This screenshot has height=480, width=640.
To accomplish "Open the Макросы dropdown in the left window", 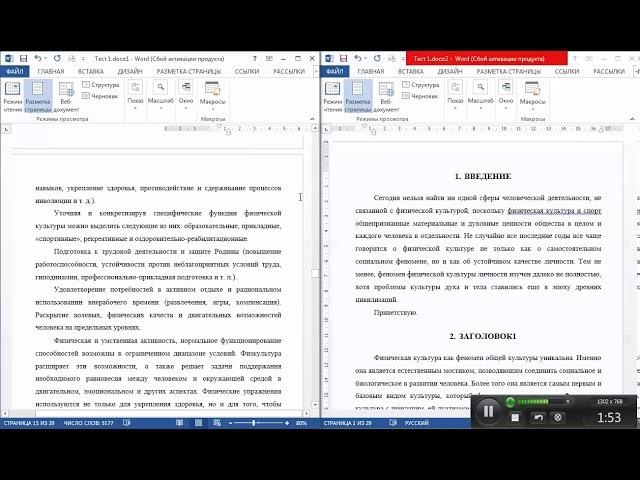I will [213, 96].
